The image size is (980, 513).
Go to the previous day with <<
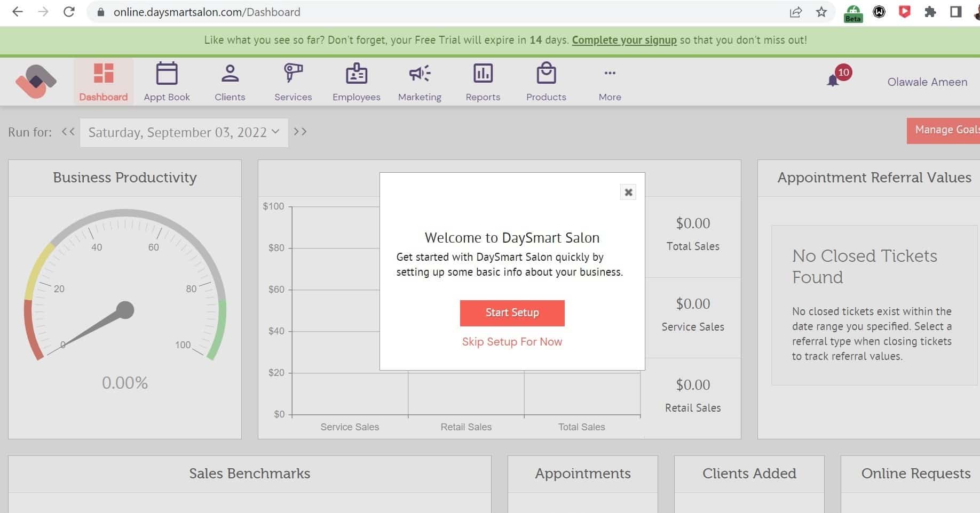pyautogui.click(x=68, y=132)
